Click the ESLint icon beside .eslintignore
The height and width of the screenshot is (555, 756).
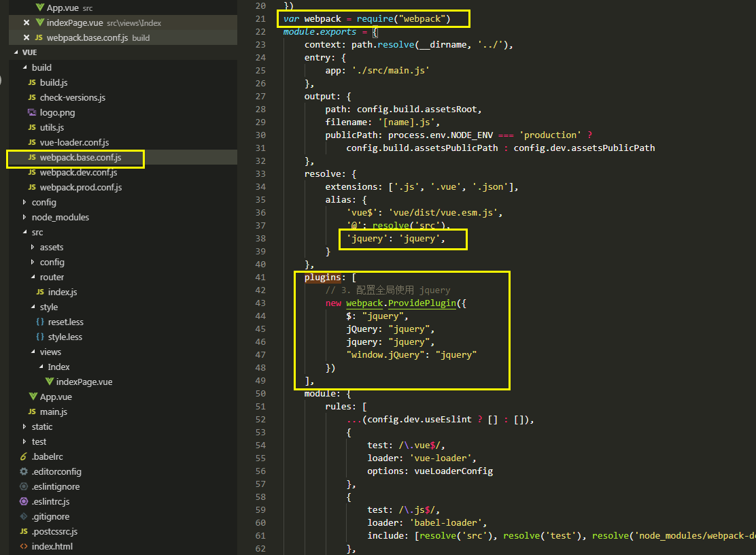pos(24,486)
